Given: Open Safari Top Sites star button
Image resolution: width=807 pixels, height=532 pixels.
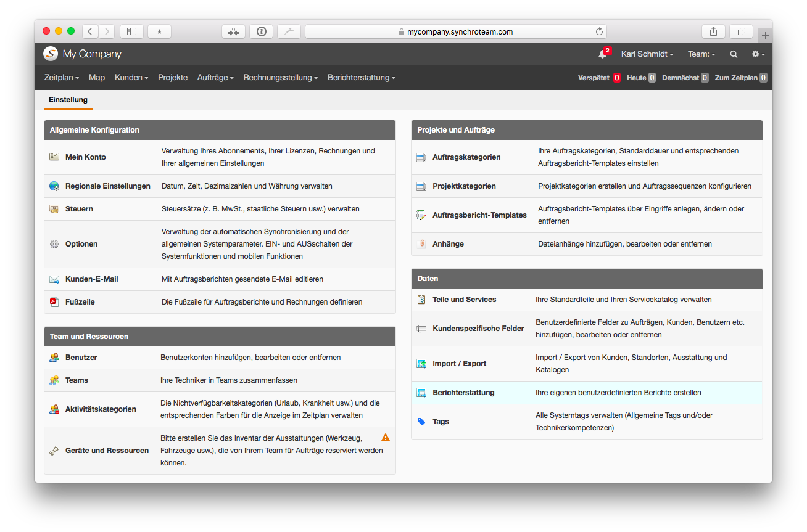Looking at the screenshot, I should click(160, 31).
